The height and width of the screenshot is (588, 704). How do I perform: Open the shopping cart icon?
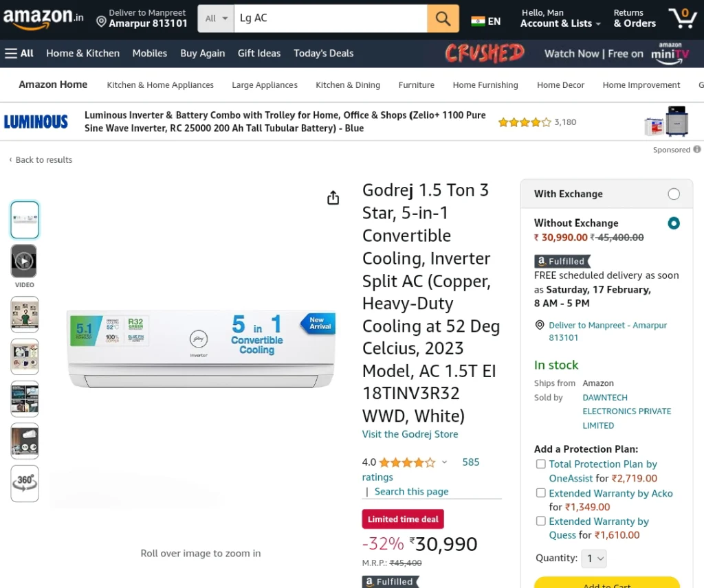(x=683, y=18)
